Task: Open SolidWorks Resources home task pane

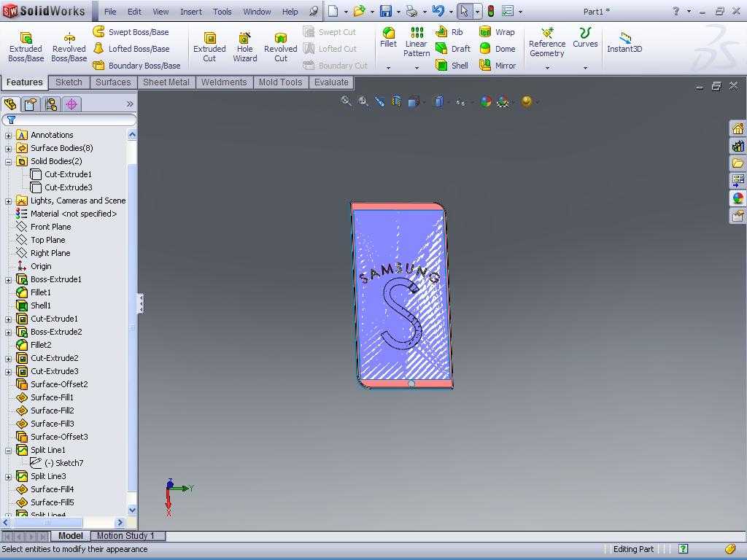Action: click(738, 128)
